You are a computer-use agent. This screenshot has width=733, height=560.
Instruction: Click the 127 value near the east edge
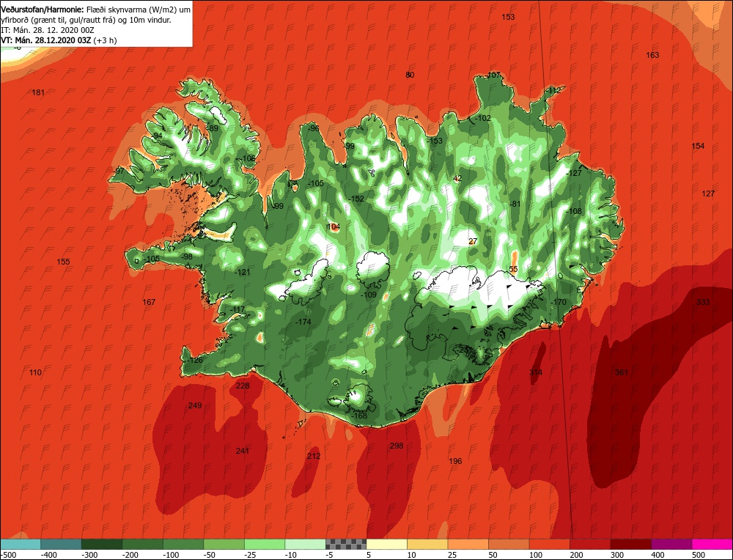[x=708, y=194]
